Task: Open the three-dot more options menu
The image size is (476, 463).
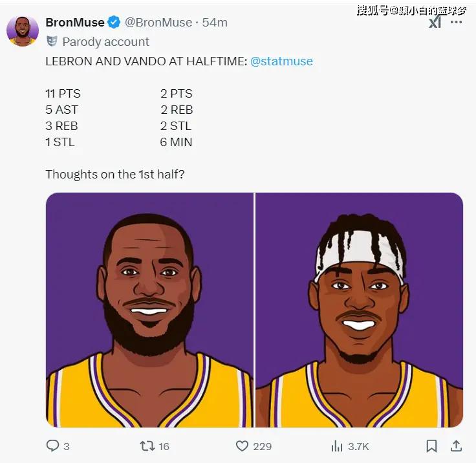Action: pyautogui.click(x=457, y=22)
